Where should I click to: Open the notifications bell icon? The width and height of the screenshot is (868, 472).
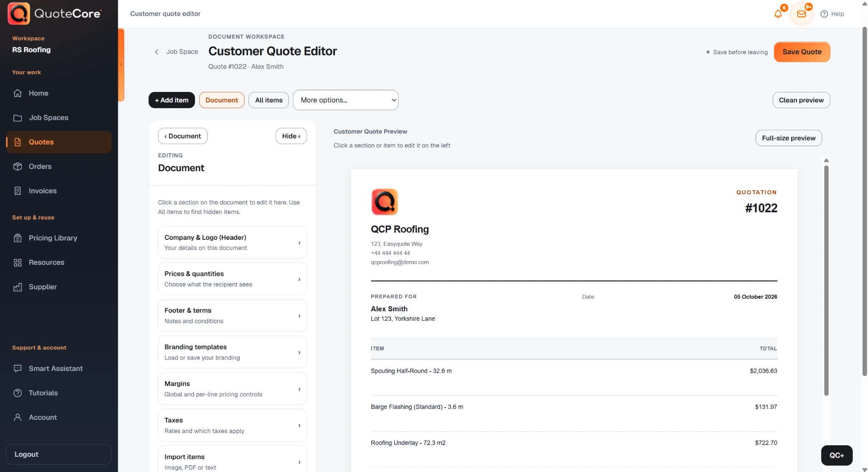click(778, 14)
